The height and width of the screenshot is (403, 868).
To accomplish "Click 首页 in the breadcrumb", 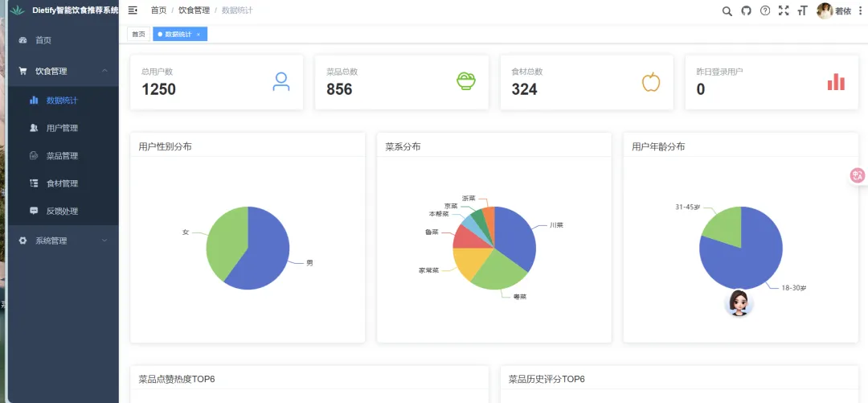I will point(158,10).
